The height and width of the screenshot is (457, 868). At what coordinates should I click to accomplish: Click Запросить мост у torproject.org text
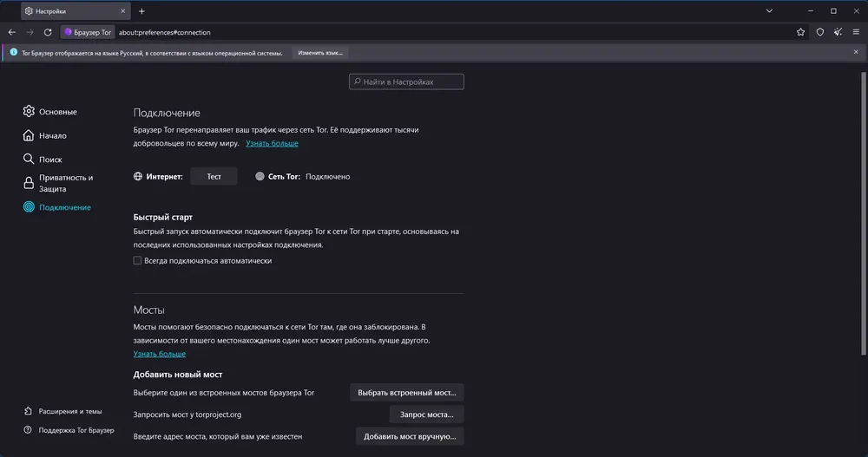187,415
